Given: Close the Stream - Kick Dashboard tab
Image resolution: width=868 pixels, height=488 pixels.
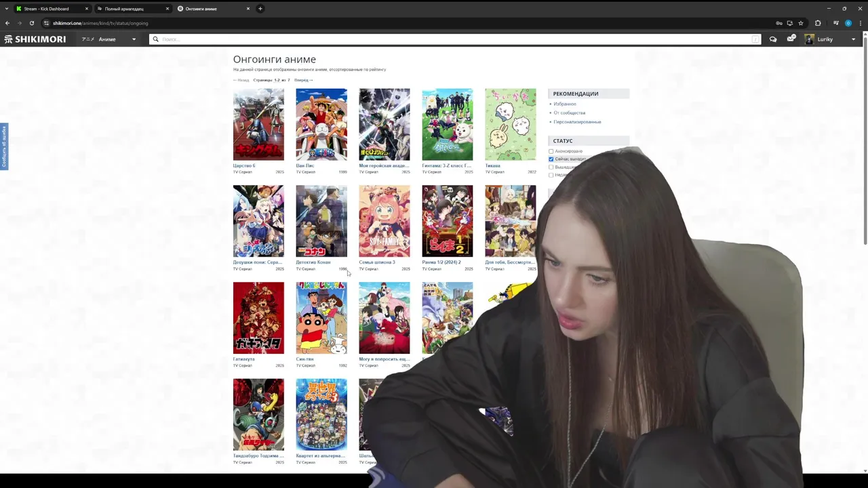Looking at the screenshot, I should [87, 9].
